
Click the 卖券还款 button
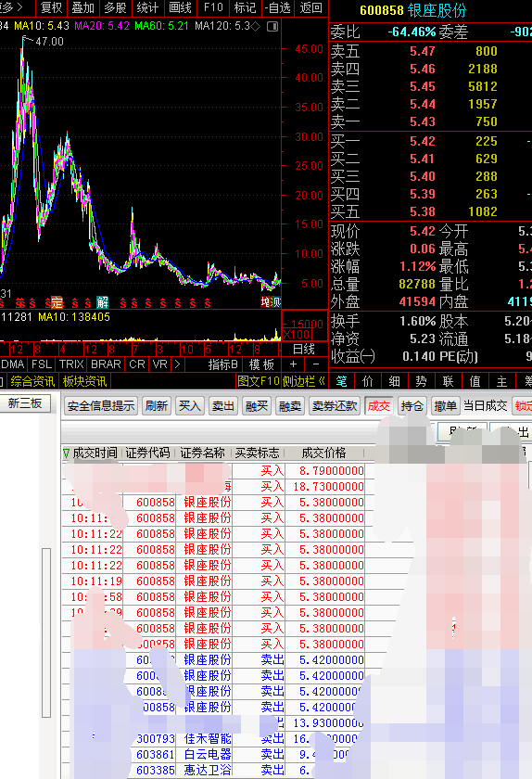tap(335, 406)
